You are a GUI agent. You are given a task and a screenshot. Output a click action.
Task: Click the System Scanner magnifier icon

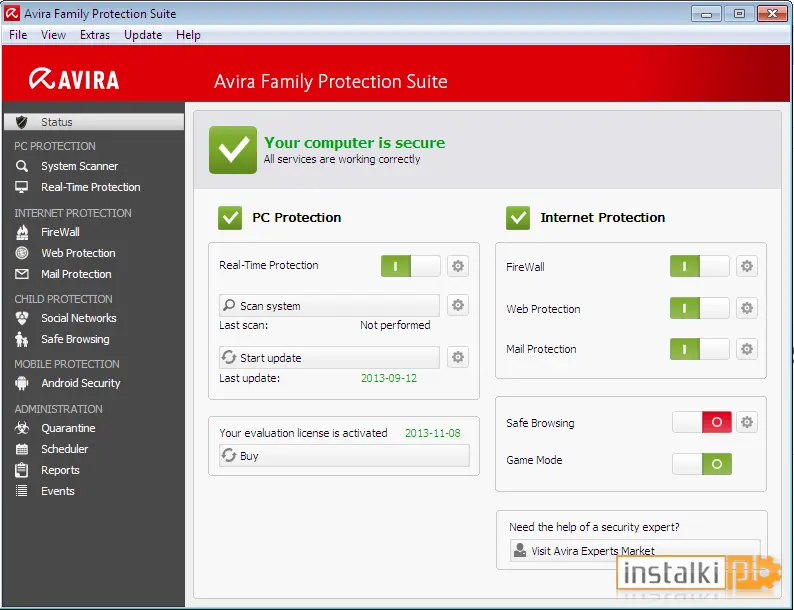click(22, 166)
